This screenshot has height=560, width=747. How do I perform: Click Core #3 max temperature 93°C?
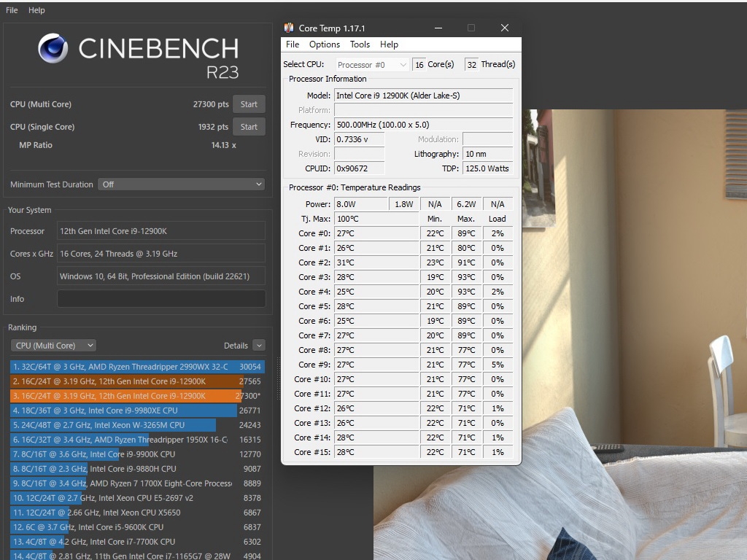click(466, 277)
